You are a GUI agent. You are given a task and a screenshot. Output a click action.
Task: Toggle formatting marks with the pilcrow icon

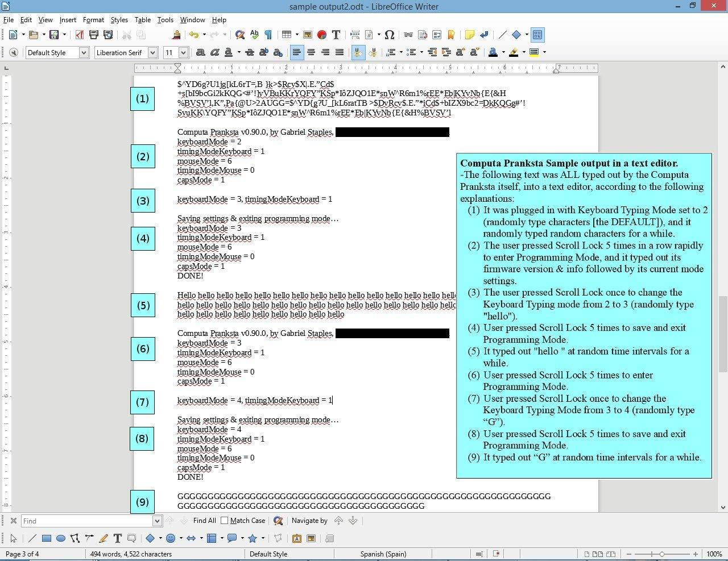(268, 35)
